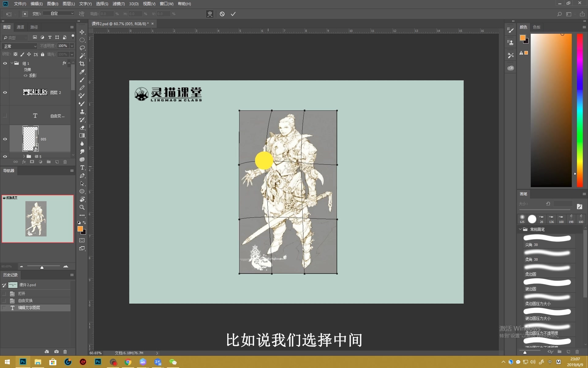
Task: Hide the 组 1 group layer
Action: coord(5,63)
